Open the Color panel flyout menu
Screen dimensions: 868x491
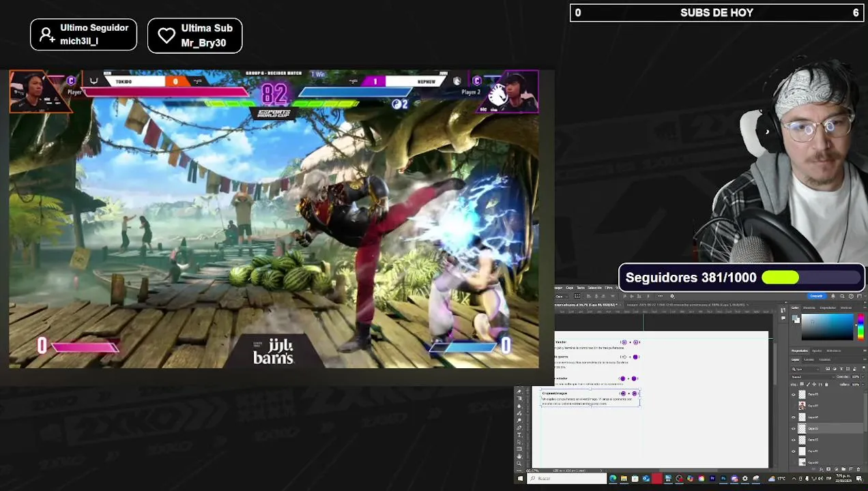click(x=865, y=308)
